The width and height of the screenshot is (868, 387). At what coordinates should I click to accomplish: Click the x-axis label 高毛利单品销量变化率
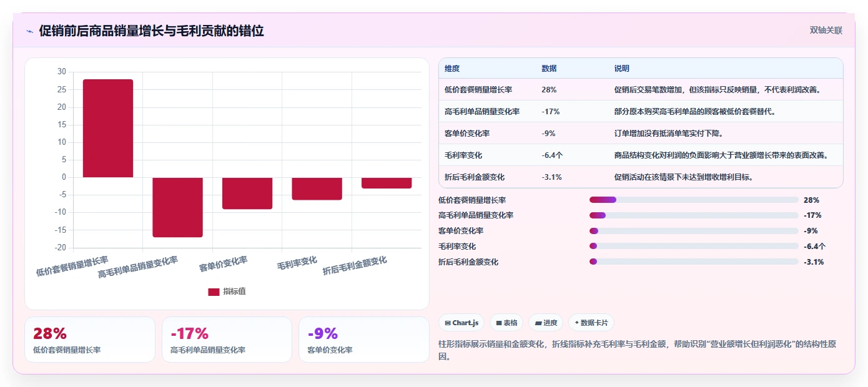pyautogui.click(x=138, y=267)
